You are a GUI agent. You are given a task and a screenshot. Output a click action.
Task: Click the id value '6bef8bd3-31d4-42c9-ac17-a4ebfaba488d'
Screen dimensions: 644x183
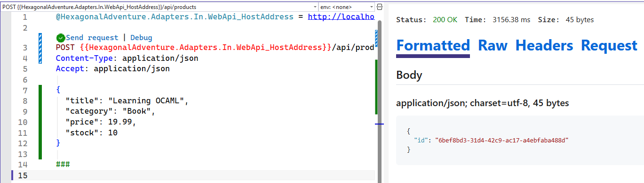tap(502, 141)
